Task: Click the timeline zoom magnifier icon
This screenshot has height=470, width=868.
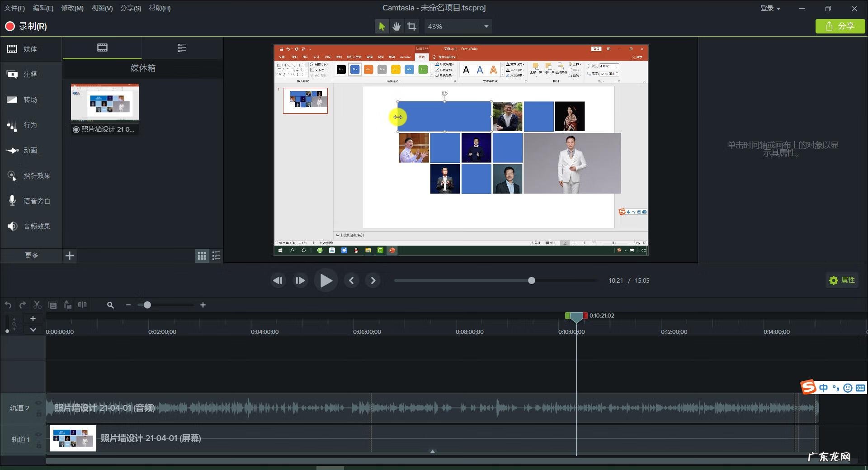Action: [x=110, y=305]
